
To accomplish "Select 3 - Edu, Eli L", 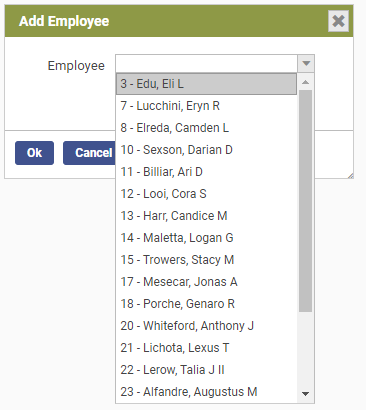I will click(x=206, y=84).
